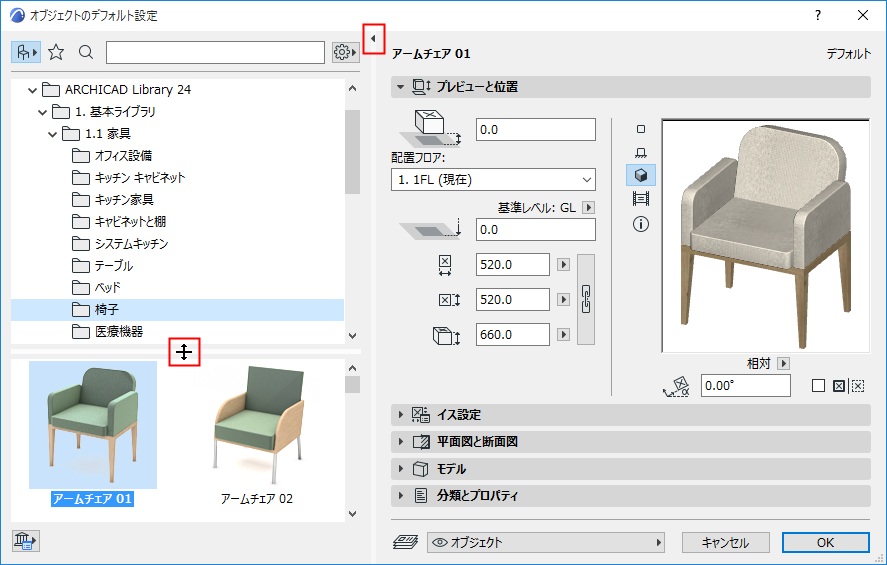Select the ベッド folder
Screen dimensions: 887x565
[97, 288]
